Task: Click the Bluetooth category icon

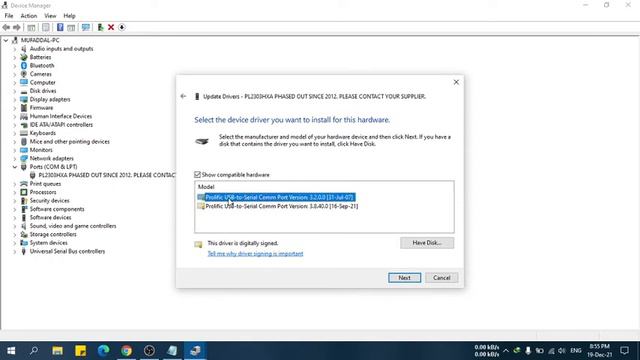Action: click(x=24, y=65)
